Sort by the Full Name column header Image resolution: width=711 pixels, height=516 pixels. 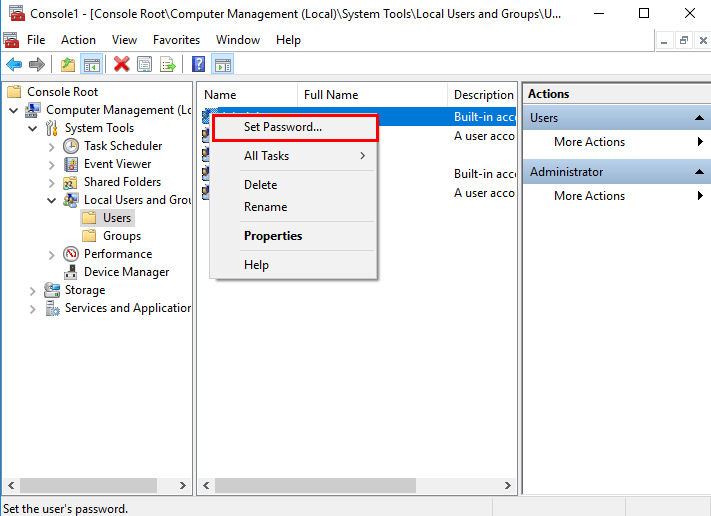(x=372, y=95)
